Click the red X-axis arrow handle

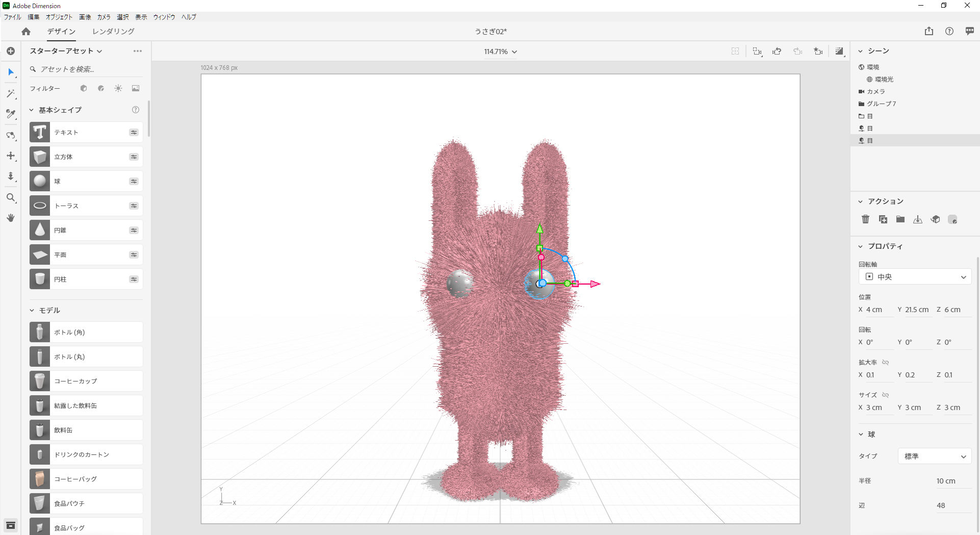[595, 284]
